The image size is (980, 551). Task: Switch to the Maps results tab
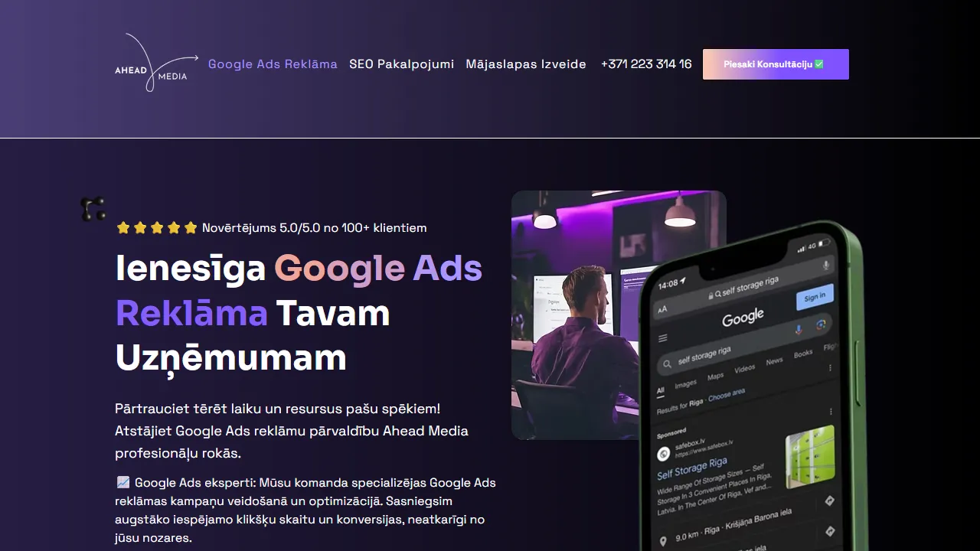pyautogui.click(x=715, y=376)
